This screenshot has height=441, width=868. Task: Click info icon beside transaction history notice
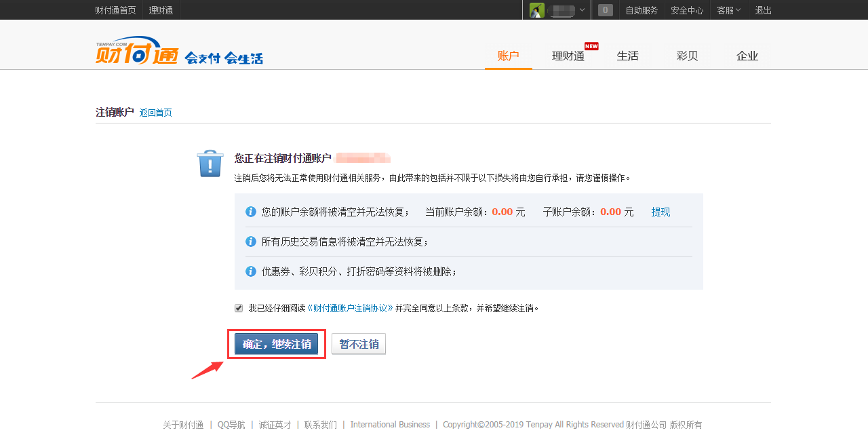click(x=251, y=242)
